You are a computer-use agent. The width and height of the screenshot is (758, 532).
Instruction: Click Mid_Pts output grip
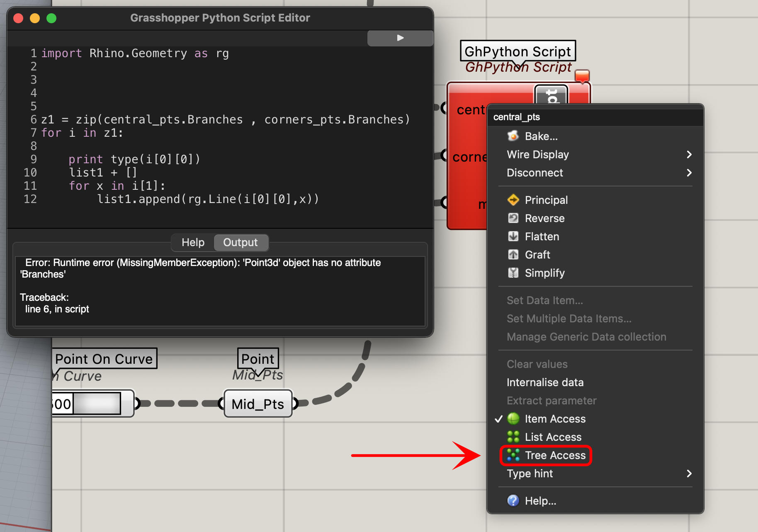[295, 403]
